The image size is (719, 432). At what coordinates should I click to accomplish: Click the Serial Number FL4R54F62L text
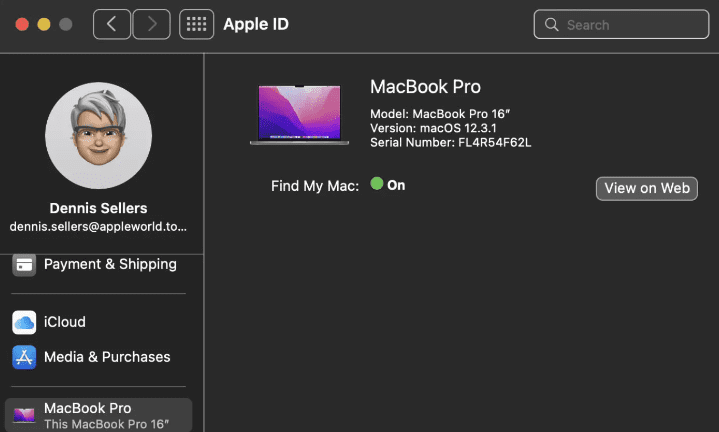coord(450,142)
